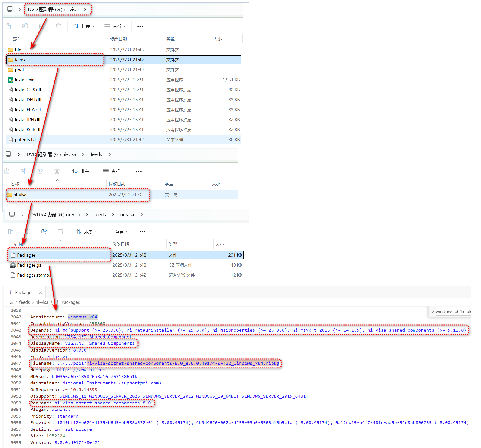This screenshot has width=481, height=448.
Task: Click the paste icon in the feeds folder window toolbar
Action: tap(7, 171)
